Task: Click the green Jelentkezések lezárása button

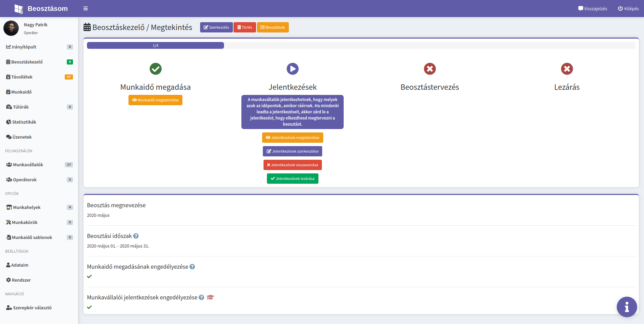Action: pos(293,179)
